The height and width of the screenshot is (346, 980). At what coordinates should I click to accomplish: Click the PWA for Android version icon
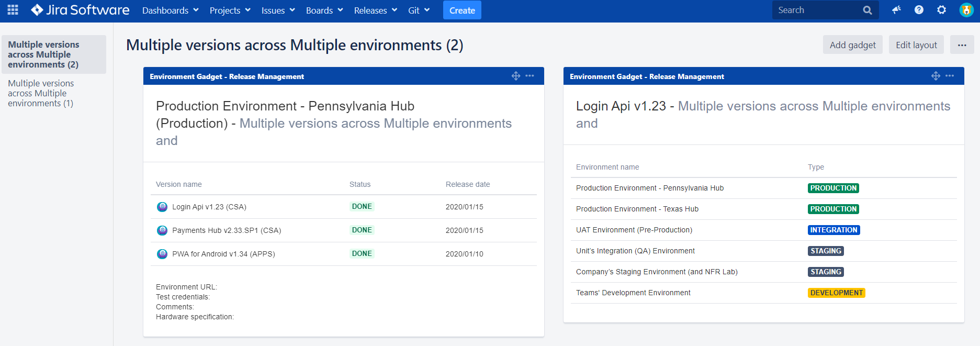coord(162,254)
